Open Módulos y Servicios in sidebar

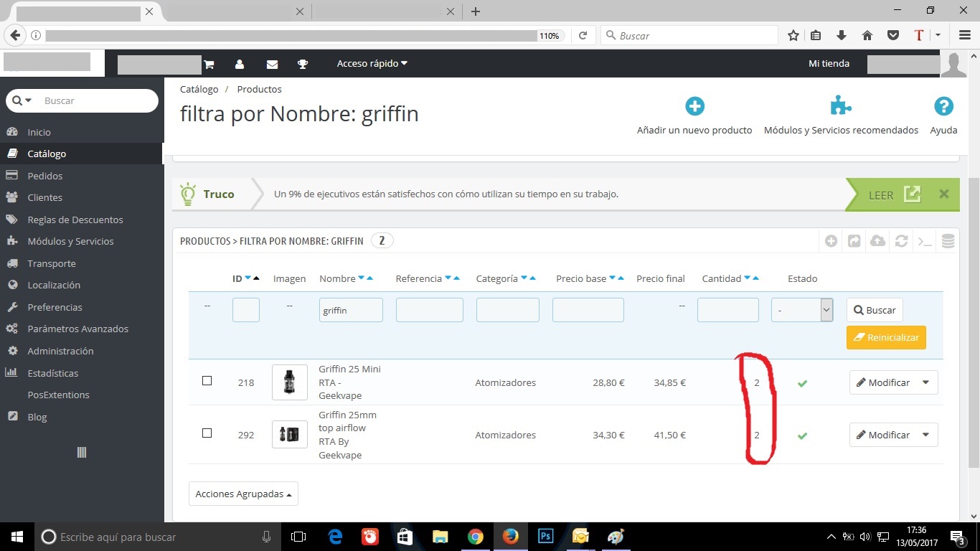pos(70,241)
